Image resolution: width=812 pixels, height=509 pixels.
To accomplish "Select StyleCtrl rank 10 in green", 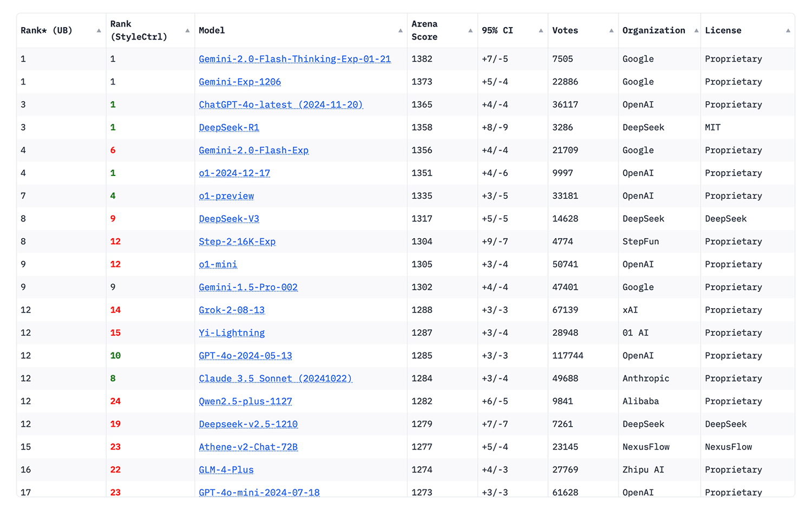I will (x=115, y=356).
